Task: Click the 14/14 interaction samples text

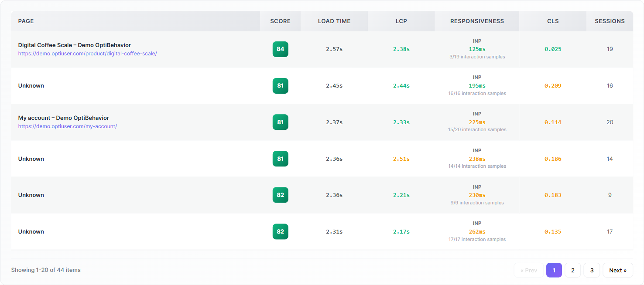Action: [477, 166]
